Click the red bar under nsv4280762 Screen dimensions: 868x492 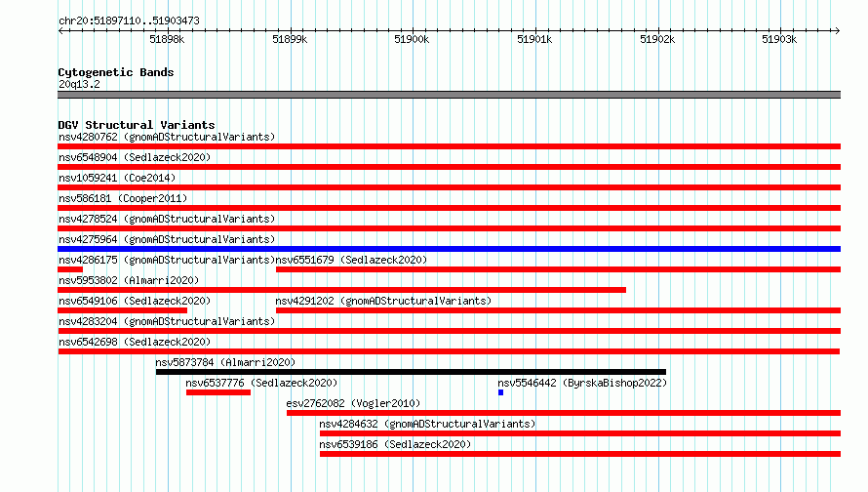(x=449, y=146)
